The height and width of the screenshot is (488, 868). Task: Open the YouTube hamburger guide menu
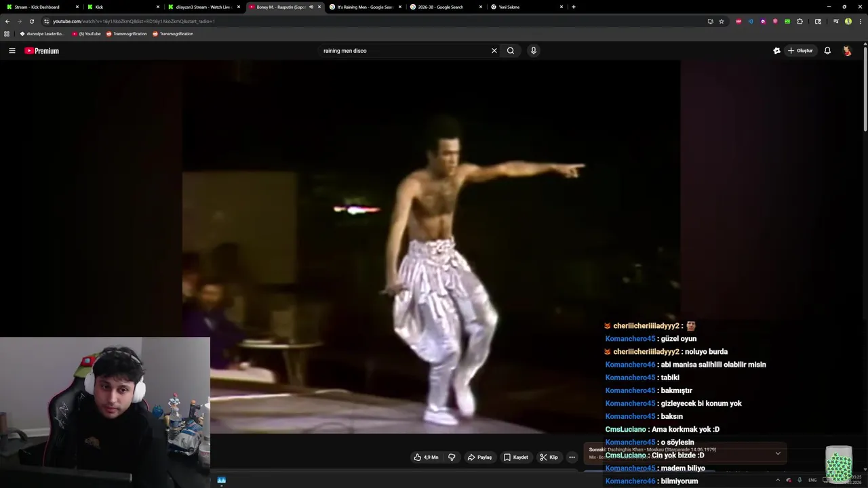[x=12, y=51]
